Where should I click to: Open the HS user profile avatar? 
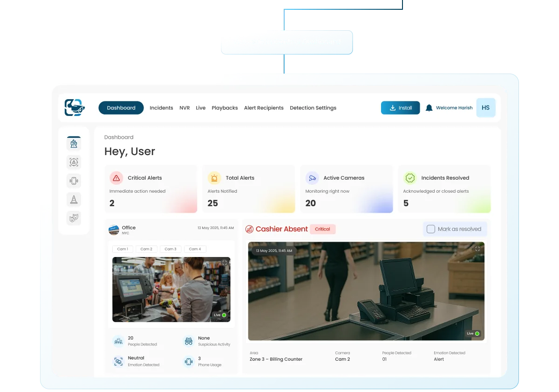485,108
